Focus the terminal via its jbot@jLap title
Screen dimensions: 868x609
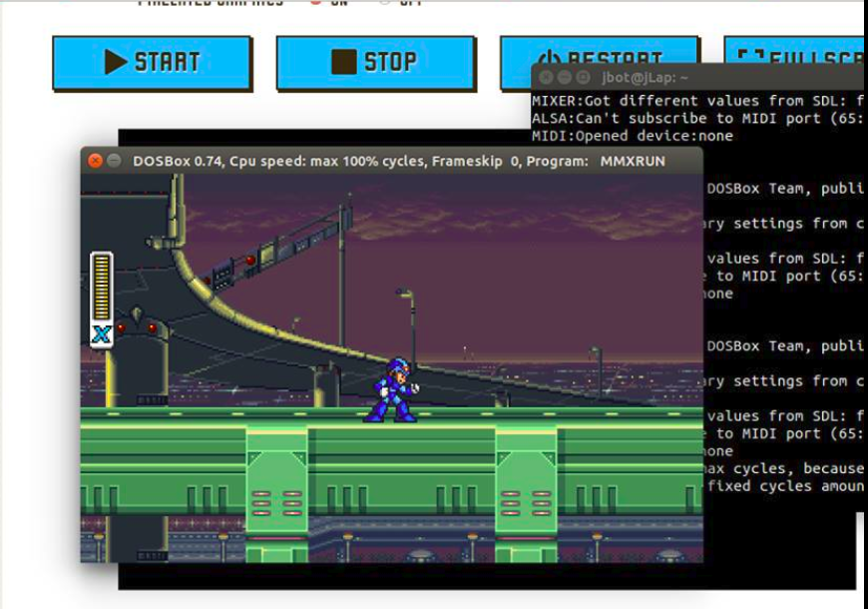pyautogui.click(x=645, y=78)
